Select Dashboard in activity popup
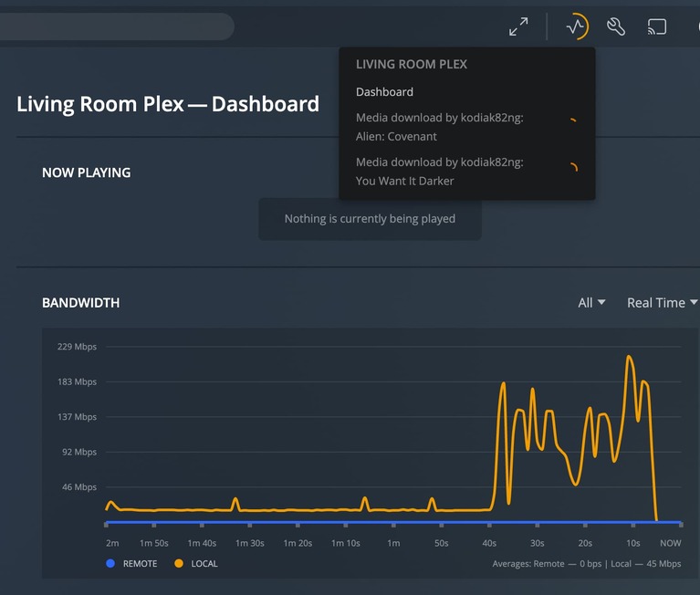The image size is (700, 595). click(384, 92)
